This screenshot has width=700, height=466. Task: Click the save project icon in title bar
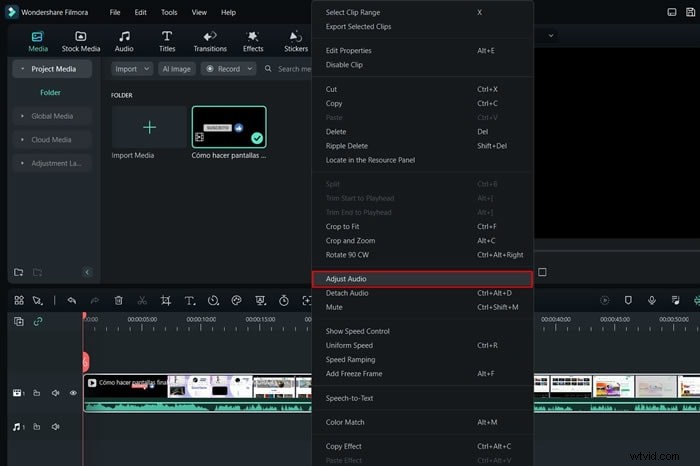(690, 12)
